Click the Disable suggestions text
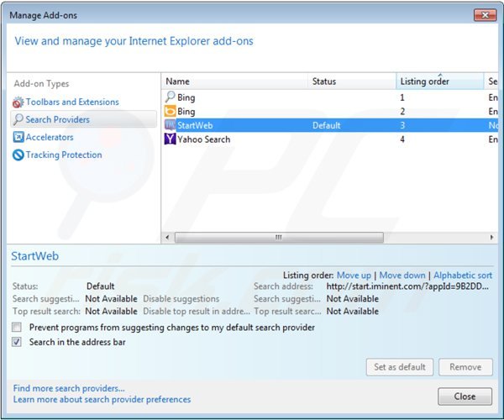Screen dimensions: 504x420 pyautogui.click(x=181, y=299)
